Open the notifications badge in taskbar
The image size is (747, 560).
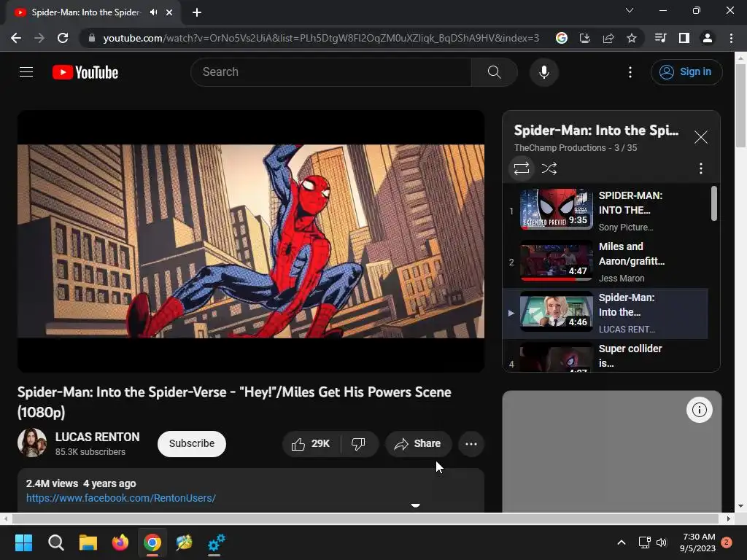727,542
